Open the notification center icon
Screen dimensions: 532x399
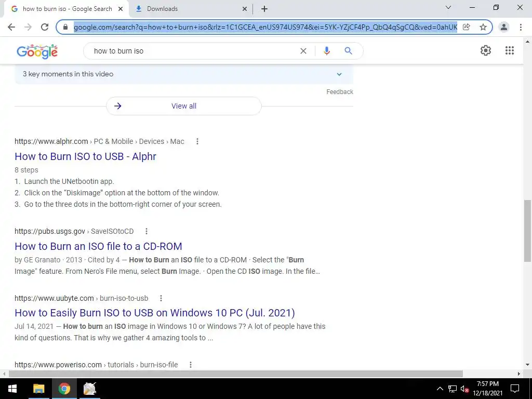pyautogui.click(x=515, y=389)
